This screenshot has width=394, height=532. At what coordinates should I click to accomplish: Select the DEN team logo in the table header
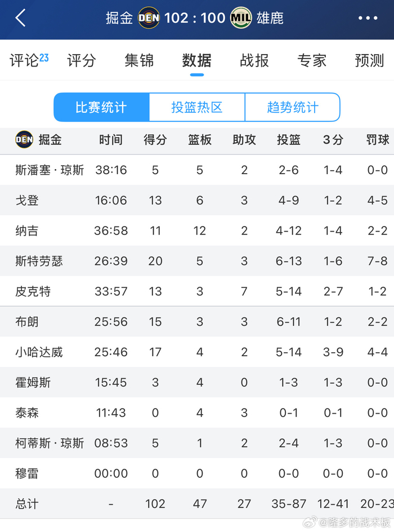[24, 140]
